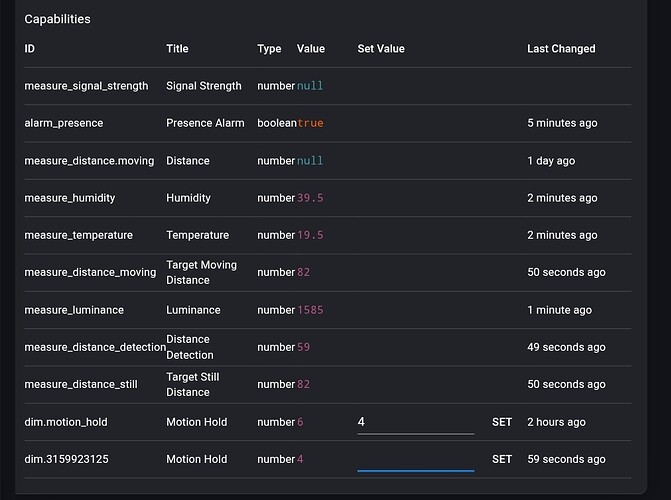
Task: Click the Type column header
Action: pyautogui.click(x=269, y=48)
